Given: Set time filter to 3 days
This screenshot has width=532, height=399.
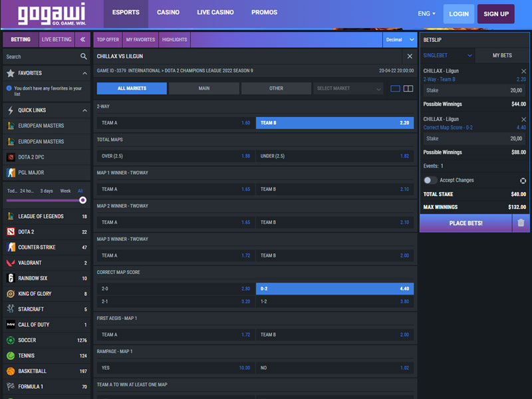Looking at the screenshot, I should click(47, 191).
